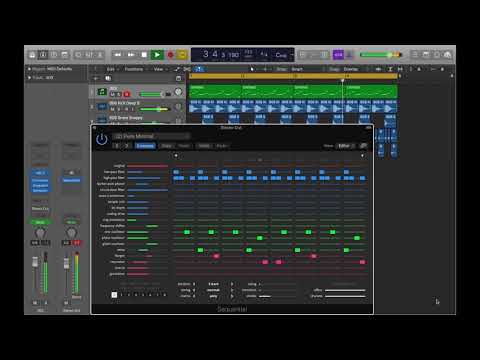Click the left channel strip pan knob

pos(40,232)
